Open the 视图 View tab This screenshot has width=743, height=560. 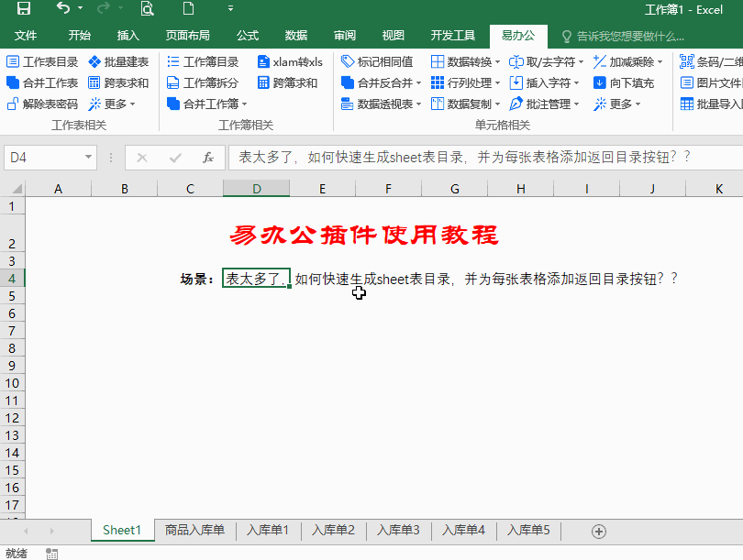point(394,36)
